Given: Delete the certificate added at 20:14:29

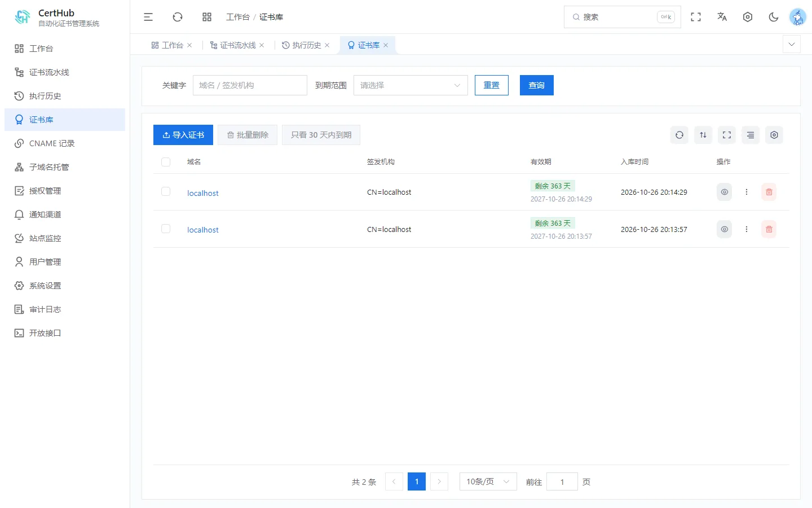Looking at the screenshot, I should pyautogui.click(x=769, y=192).
